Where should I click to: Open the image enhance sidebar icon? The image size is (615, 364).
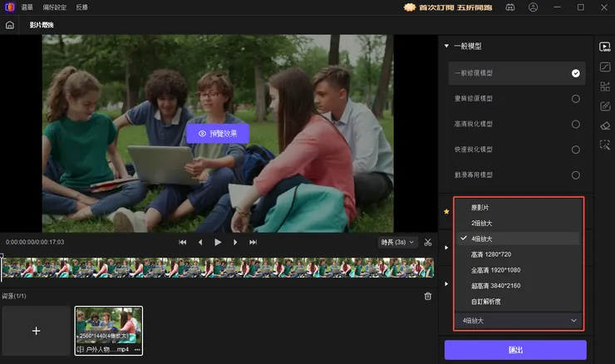[x=605, y=67]
